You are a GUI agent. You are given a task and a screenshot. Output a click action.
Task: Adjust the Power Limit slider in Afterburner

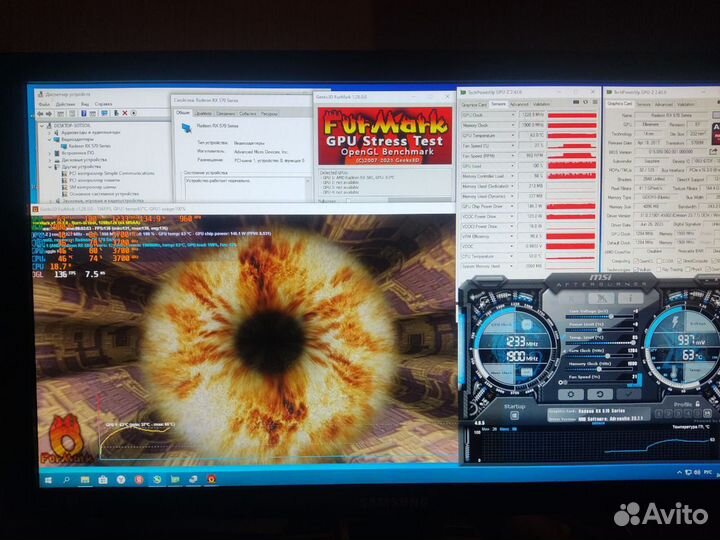click(599, 330)
